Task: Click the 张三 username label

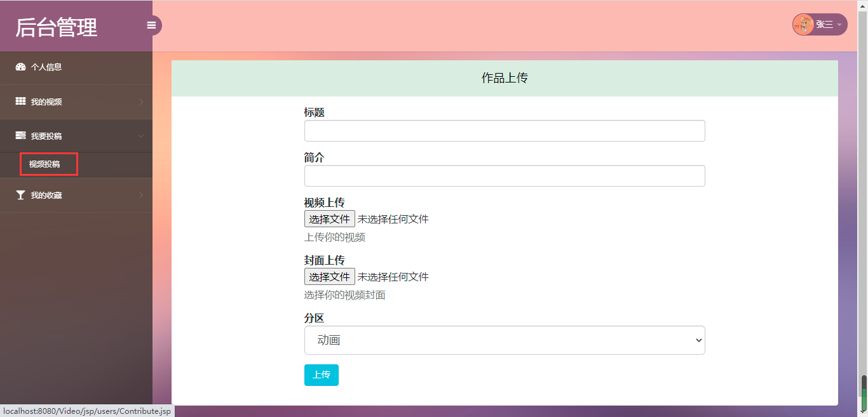Action: [824, 25]
